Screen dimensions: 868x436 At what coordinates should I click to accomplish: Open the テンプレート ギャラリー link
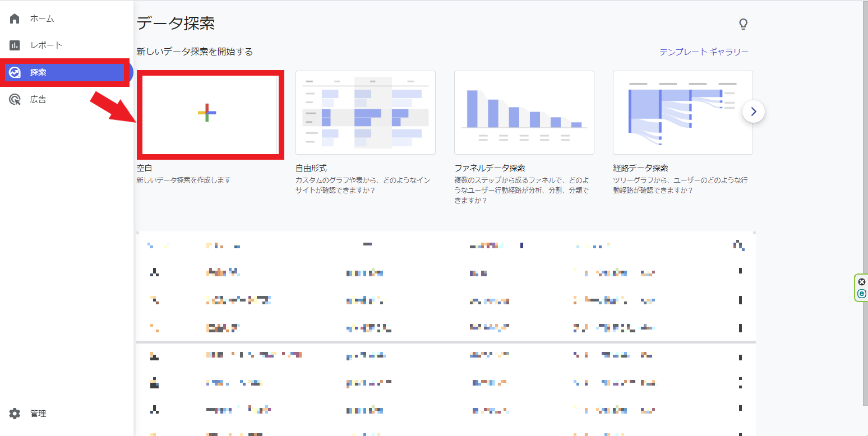[704, 52]
